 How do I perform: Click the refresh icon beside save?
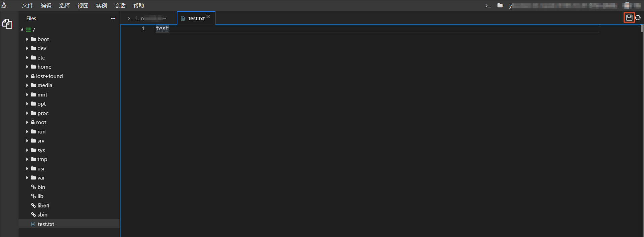point(638,17)
